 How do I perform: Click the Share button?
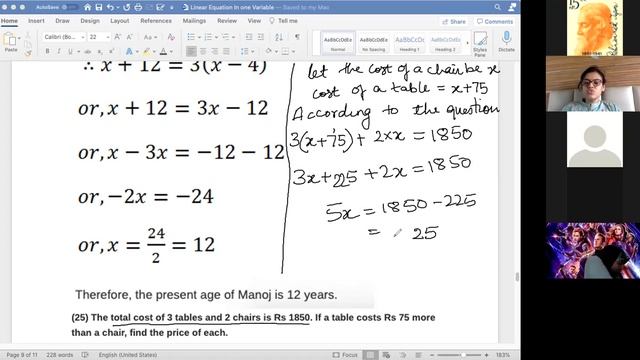(x=454, y=22)
